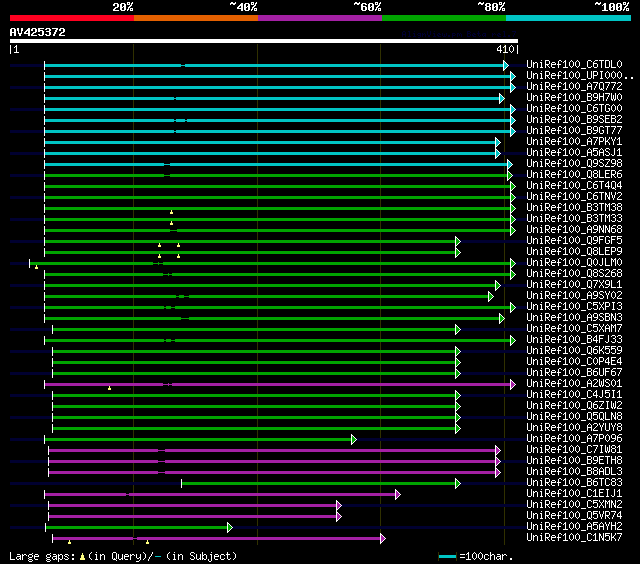Click the UniRef100_A5AYH2 label
Image resolution: width=640 pixels, height=564 pixels.
click(574, 527)
